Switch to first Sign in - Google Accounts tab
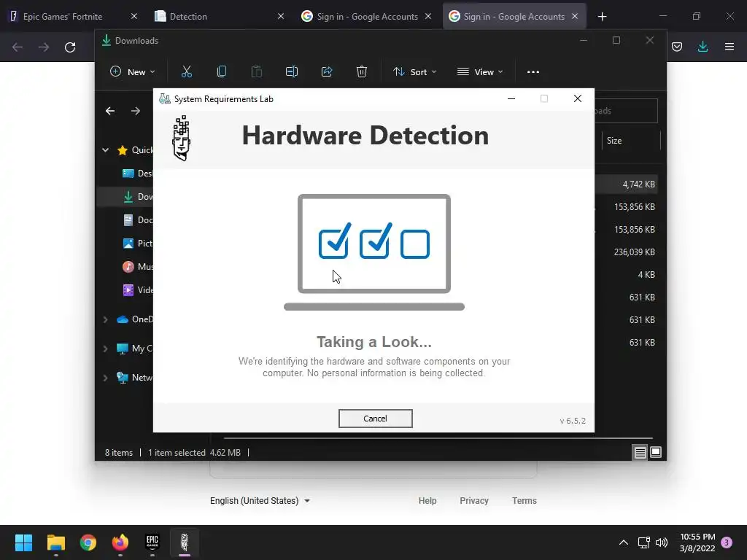Screen dimensions: 747x560 click(x=367, y=16)
